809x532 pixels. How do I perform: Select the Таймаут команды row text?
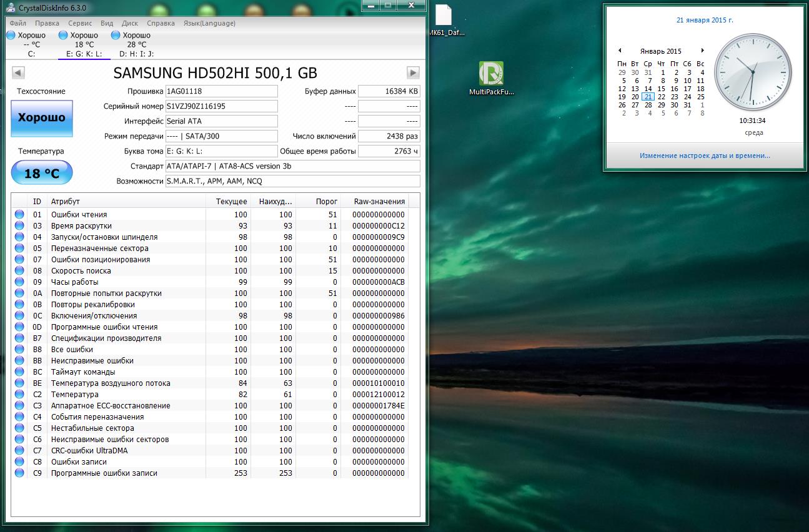pos(83,372)
